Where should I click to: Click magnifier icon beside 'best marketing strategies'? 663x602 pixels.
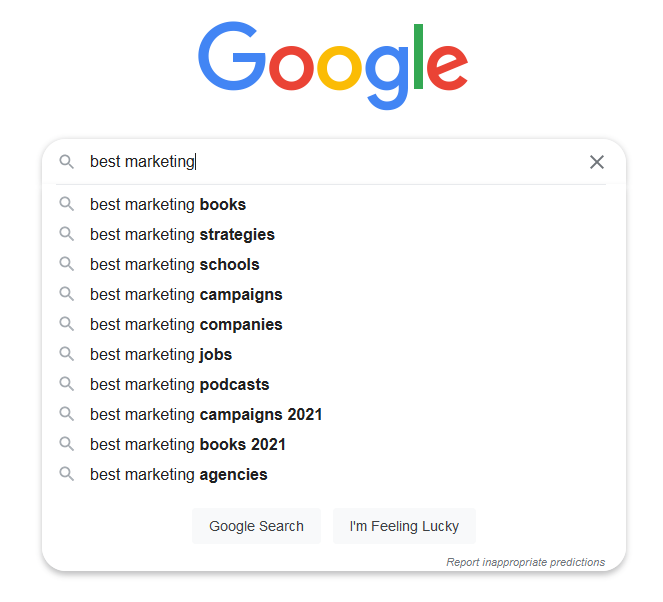click(66, 234)
